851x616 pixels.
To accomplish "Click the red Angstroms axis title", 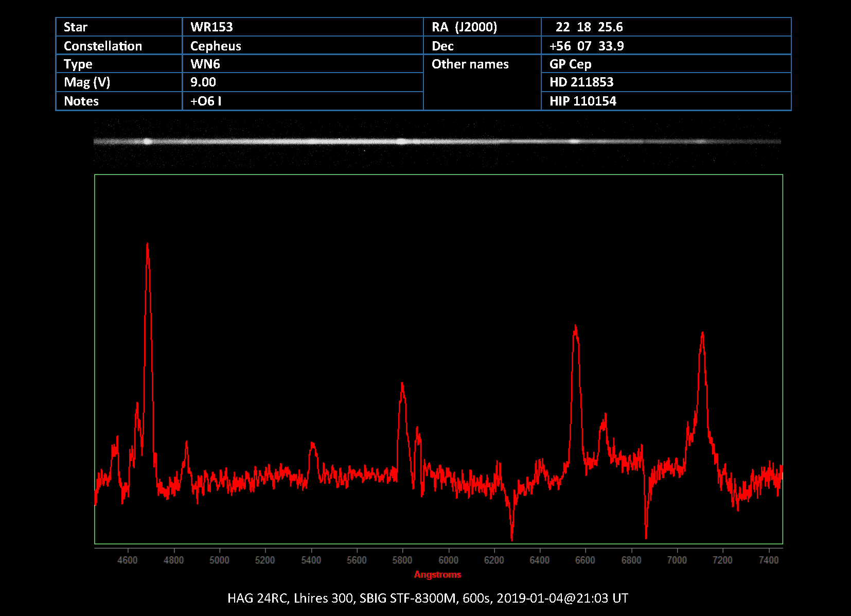I will 437,574.
